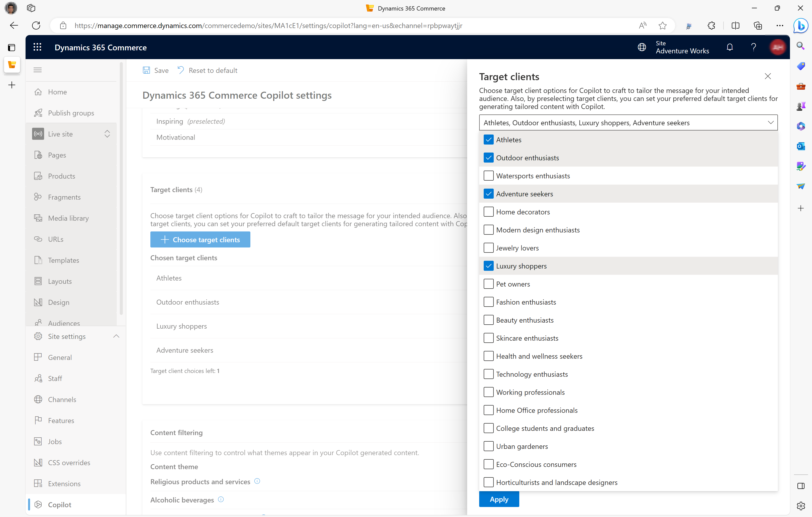Click Reset to default settings link

207,70
